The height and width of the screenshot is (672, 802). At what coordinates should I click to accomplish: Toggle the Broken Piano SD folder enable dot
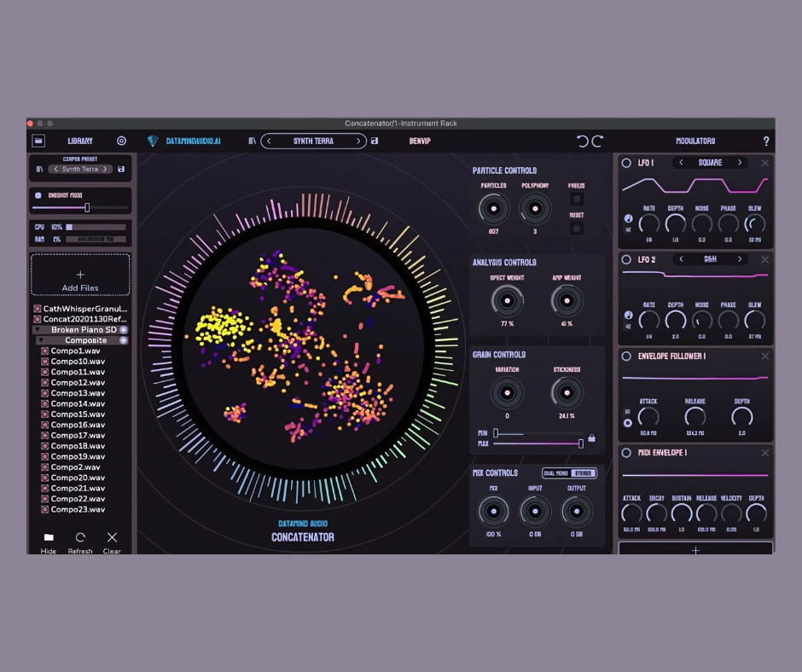pos(123,330)
